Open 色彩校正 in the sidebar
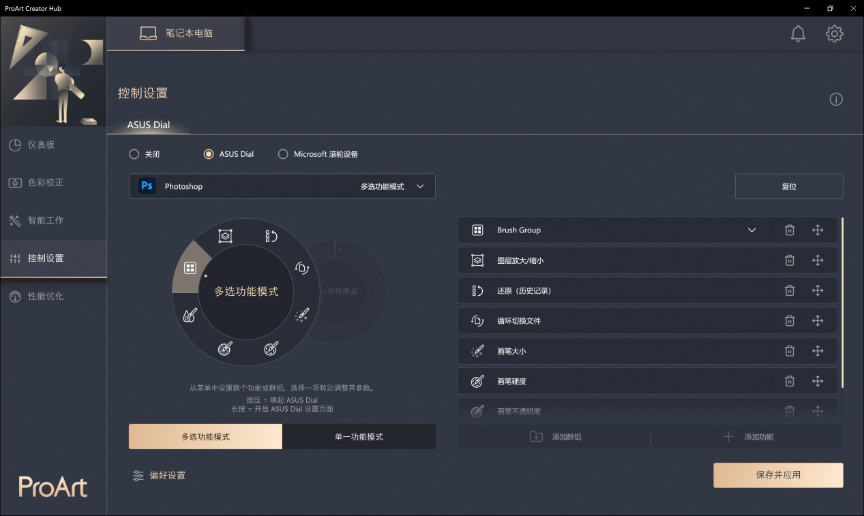Viewport: 864px width, 516px height. (x=53, y=182)
